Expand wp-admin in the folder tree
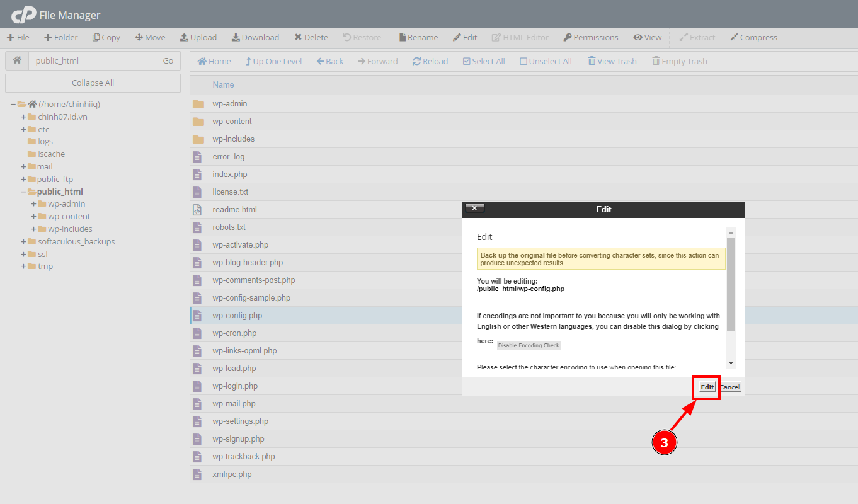The image size is (858, 504). [33, 203]
